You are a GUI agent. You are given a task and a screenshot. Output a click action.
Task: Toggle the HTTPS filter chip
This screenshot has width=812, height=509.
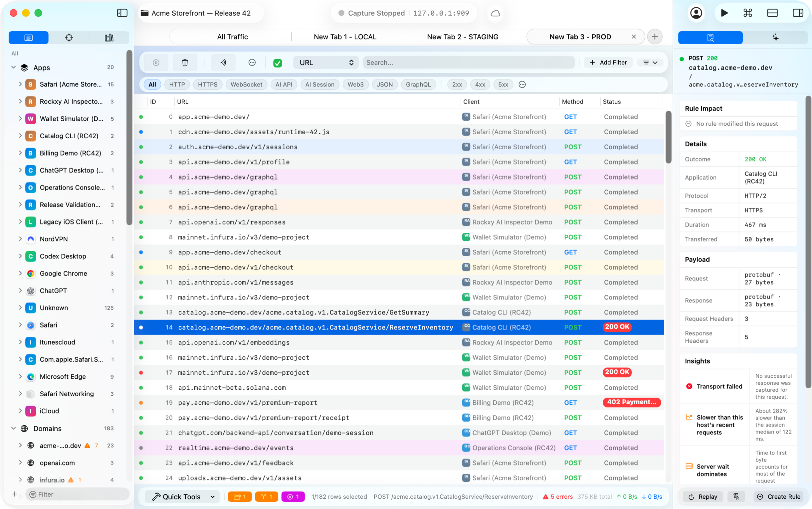[208, 84]
